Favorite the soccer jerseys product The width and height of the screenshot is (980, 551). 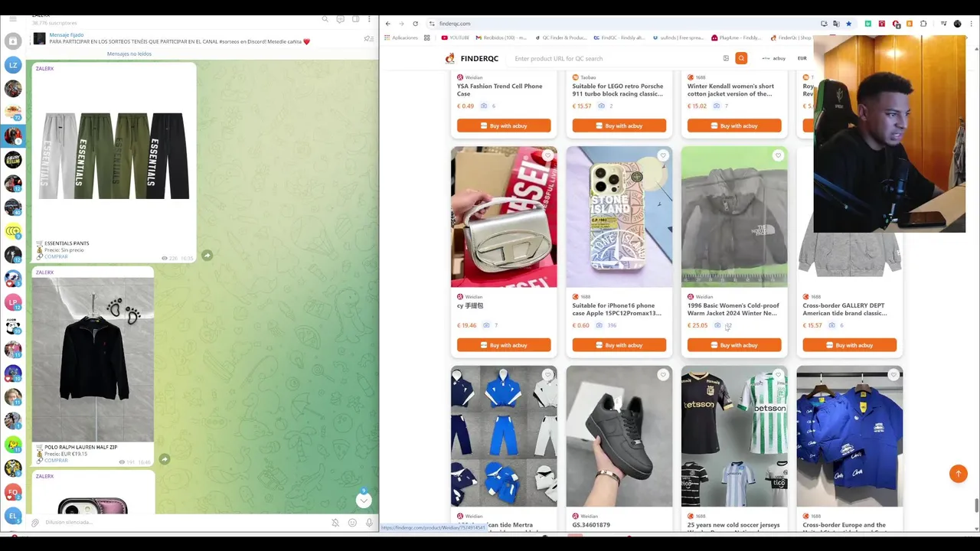click(778, 375)
